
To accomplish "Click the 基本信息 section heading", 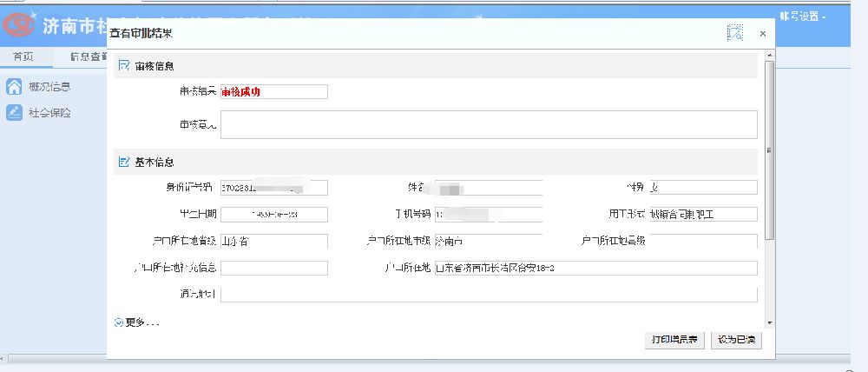I will pyautogui.click(x=155, y=163).
